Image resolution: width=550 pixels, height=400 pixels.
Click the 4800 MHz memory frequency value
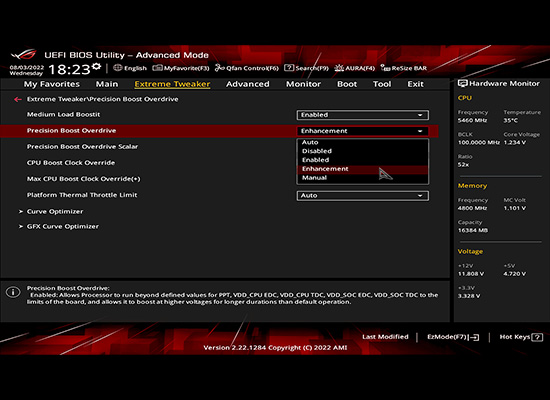point(472,208)
